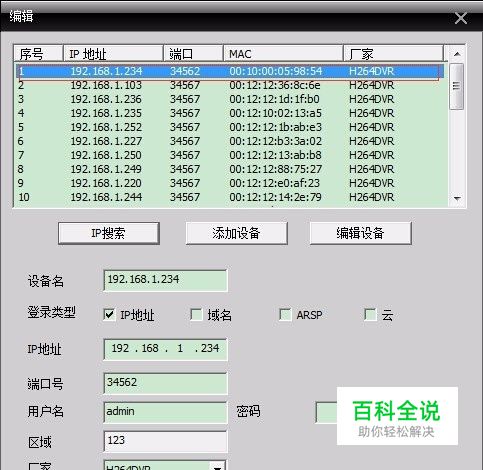Sort by the 序号 column header
Image resolution: width=483 pixels, height=470 pixels.
coord(38,54)
